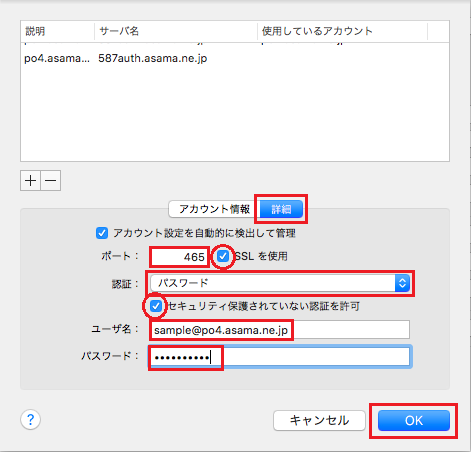Open the 認証 パスワード dropdown

(280, 283)
